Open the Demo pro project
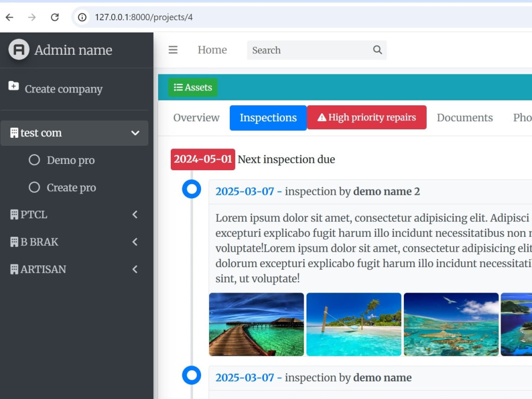Screen dimensions: 532x399 tap(71, 160)
